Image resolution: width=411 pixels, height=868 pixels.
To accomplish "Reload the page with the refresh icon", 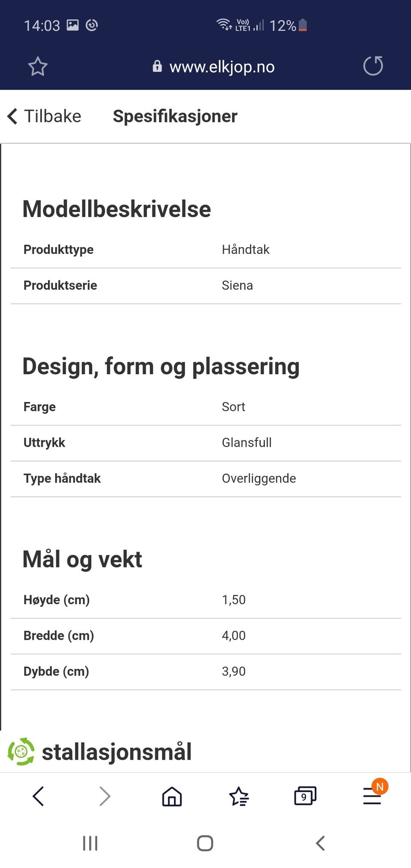I will (x=373, y=66).
